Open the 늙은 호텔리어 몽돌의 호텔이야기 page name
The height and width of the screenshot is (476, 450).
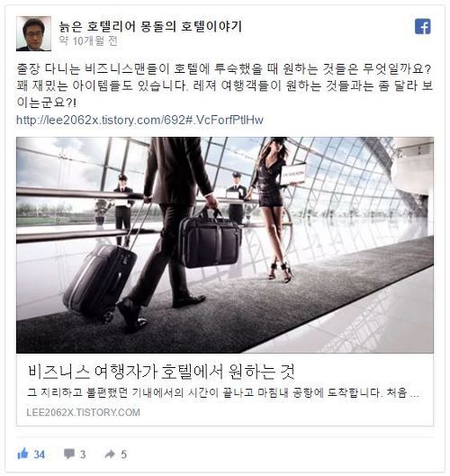point(150,26)
